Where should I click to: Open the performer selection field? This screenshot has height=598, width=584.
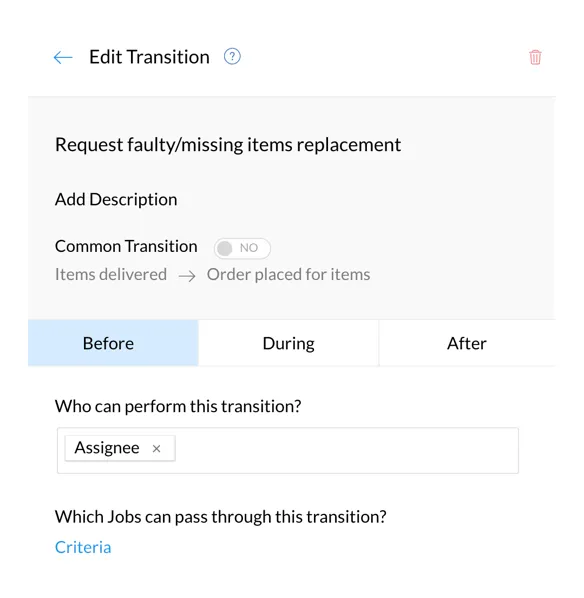click(x=288, y=450)
